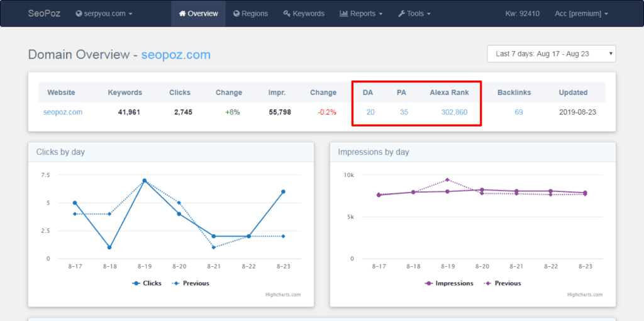Click the Backlinks column header
644x321 pixels.
[514, 93]
